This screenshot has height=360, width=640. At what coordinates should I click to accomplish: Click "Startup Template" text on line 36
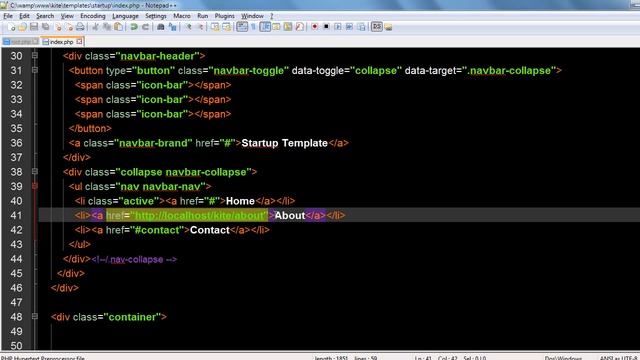click(284, 143)
